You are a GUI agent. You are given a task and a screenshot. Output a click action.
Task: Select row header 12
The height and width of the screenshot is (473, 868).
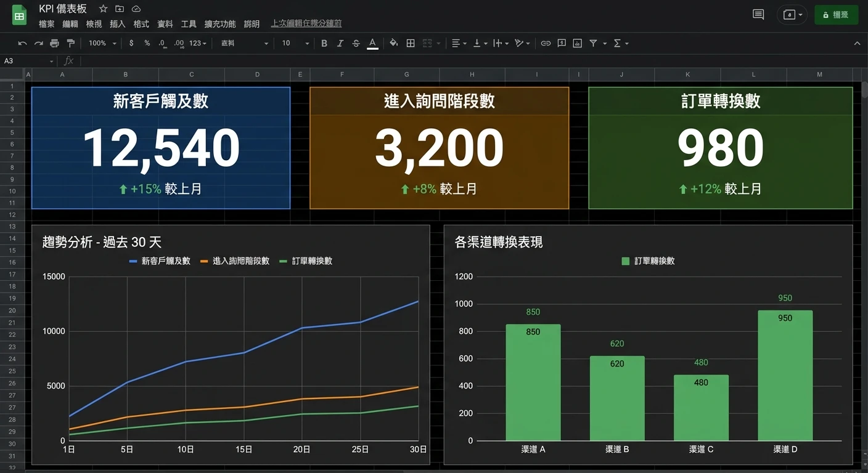point(12,215)
